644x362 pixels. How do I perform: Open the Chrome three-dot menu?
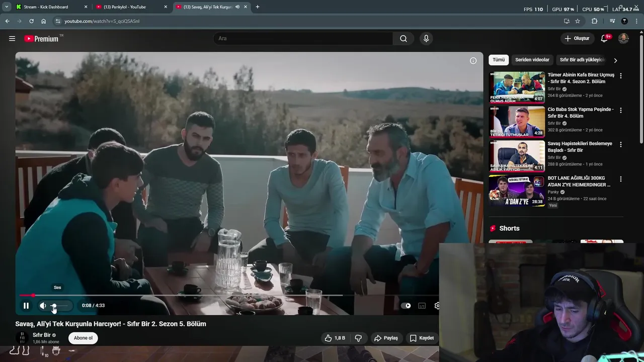click(x=636, y=21)
